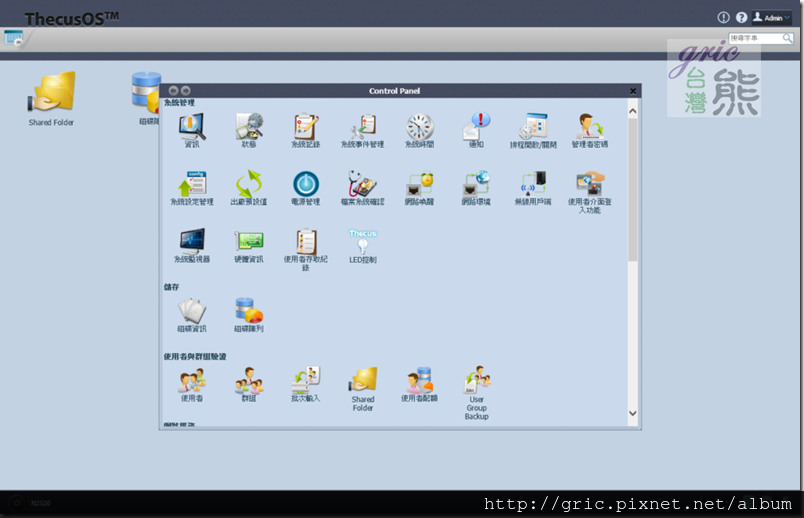The image size is (804, 518).
Task: Open Shared Folder desktop shortcut
Action: click(51, 99)
